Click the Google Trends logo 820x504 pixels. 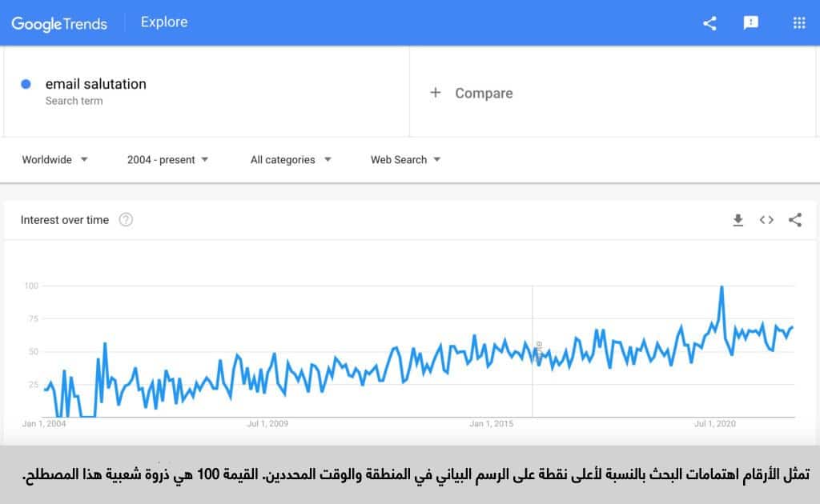pos(59,23)
